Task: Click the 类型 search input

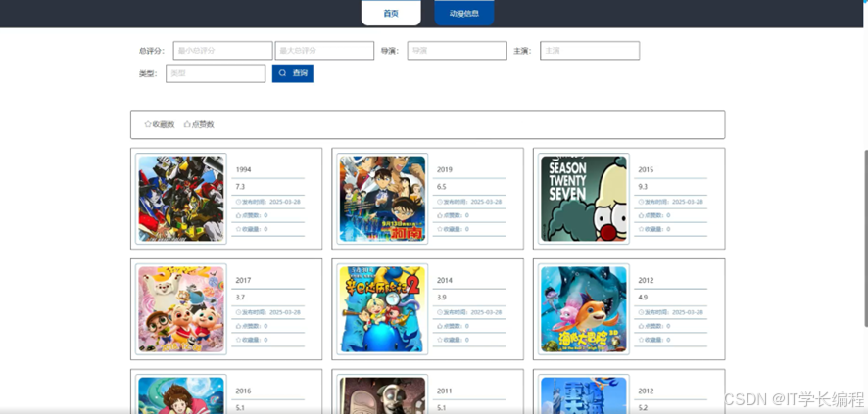Action: (216, 73)
